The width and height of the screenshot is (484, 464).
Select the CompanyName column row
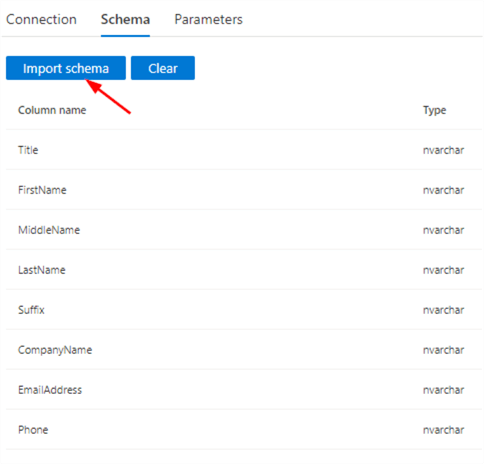[x=244, y=350]
